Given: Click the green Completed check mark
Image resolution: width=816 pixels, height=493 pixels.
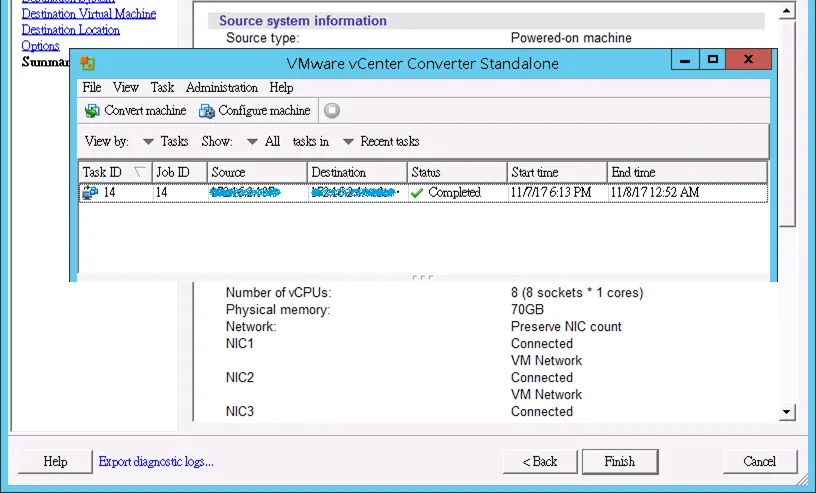Looking at the screenshot, I should pos(417,193).
